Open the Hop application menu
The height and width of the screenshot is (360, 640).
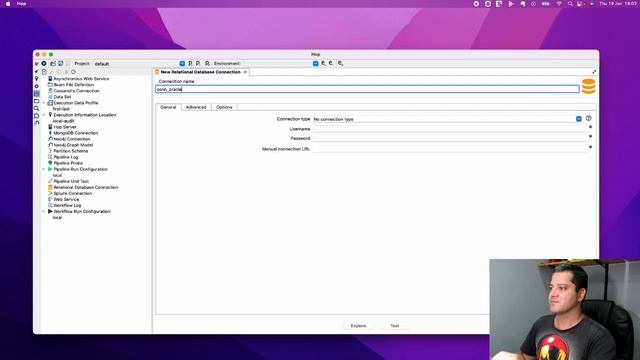coord(22,4)
